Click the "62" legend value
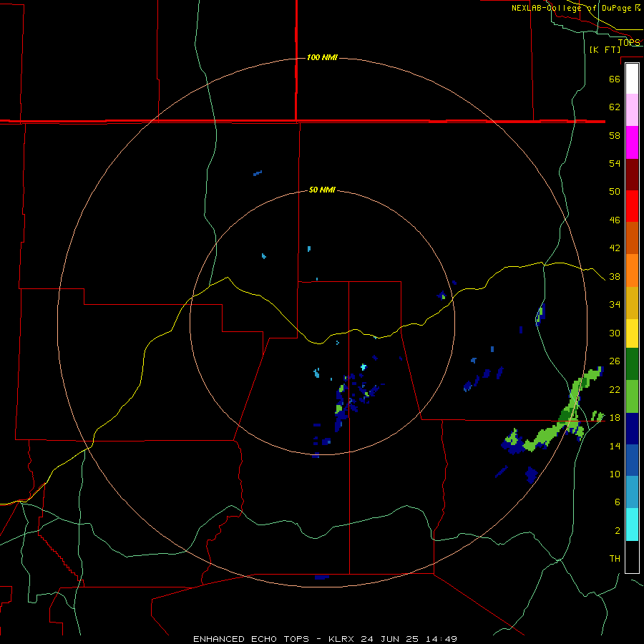 coord(615,107)
